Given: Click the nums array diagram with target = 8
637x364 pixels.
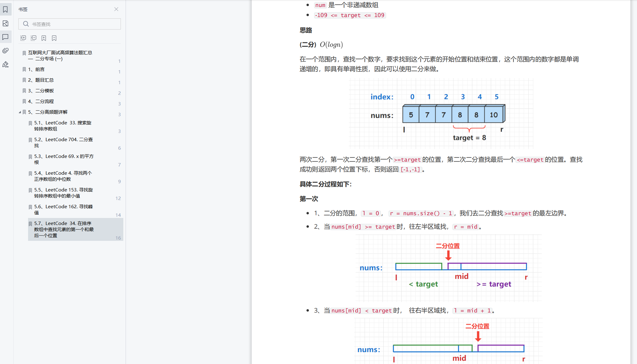Looking at the screenshot, I should 441,113.
